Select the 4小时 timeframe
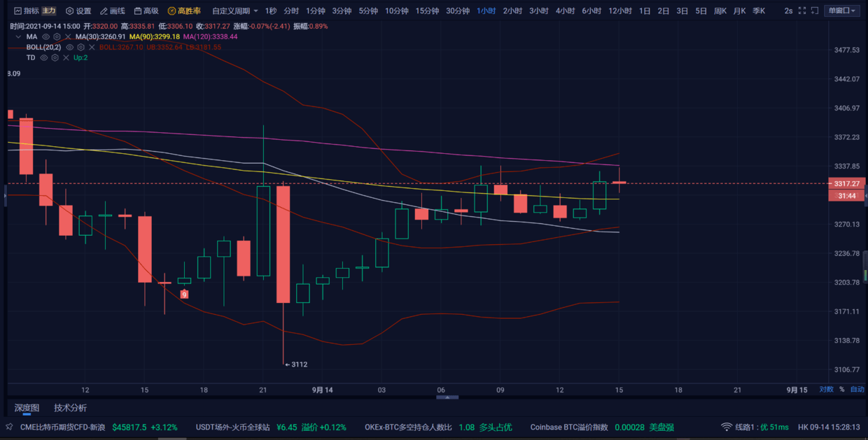Viewport: 868px width, 440px height. tap(565, 11)
